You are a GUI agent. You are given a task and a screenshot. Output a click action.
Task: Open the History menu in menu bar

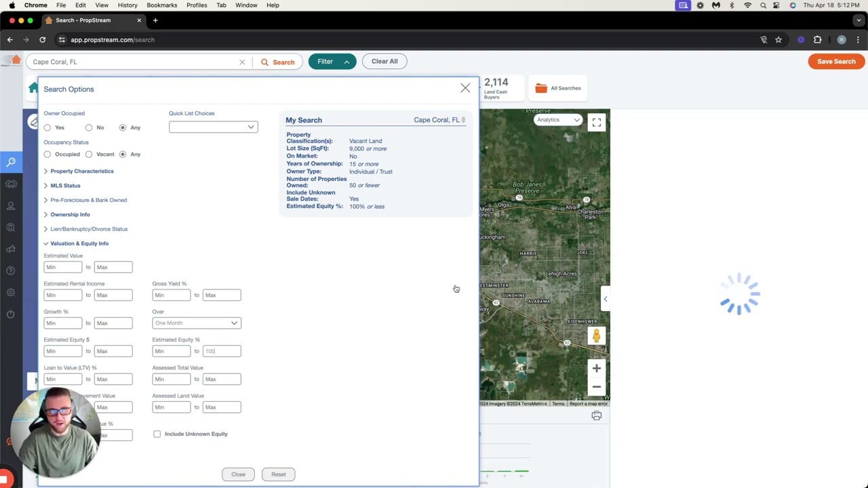point(127,5)
